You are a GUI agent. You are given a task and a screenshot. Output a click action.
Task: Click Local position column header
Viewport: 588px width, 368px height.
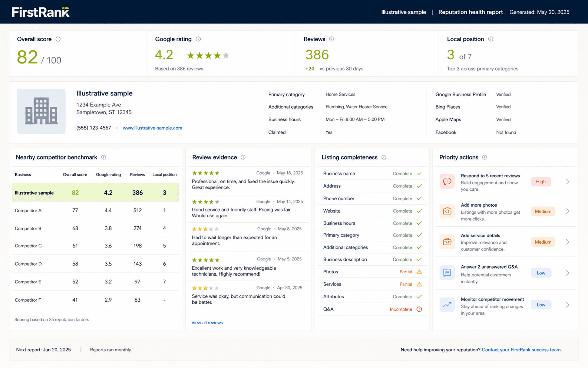[165, 175]
